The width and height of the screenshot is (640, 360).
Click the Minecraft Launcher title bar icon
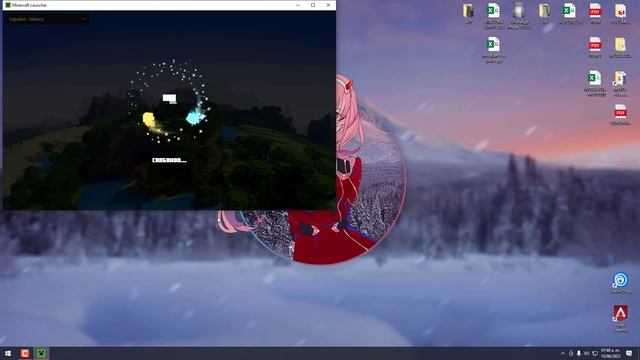(8, 5)
